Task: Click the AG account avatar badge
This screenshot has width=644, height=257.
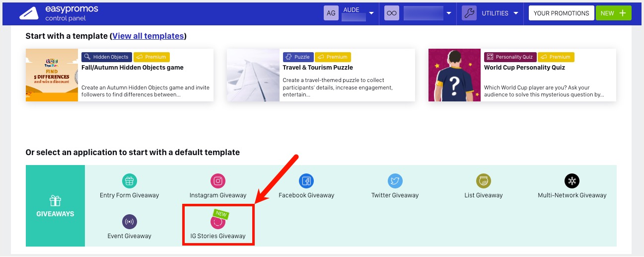Action: pos(331,13)
